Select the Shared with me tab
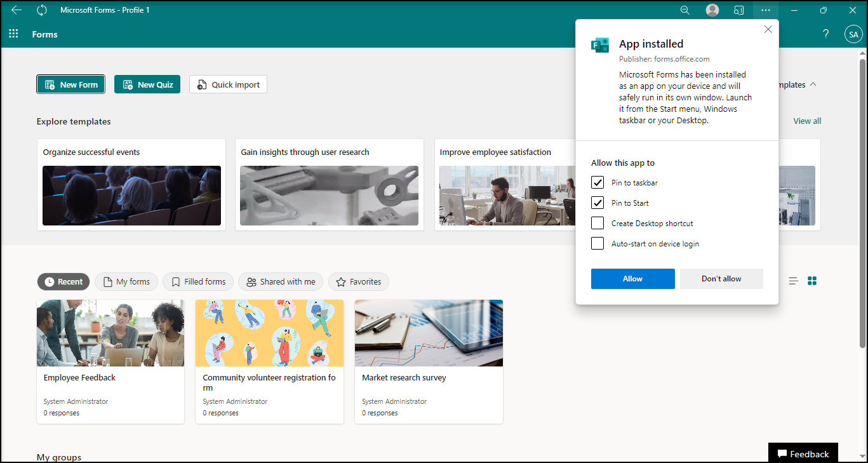 [x=281, y=282]
